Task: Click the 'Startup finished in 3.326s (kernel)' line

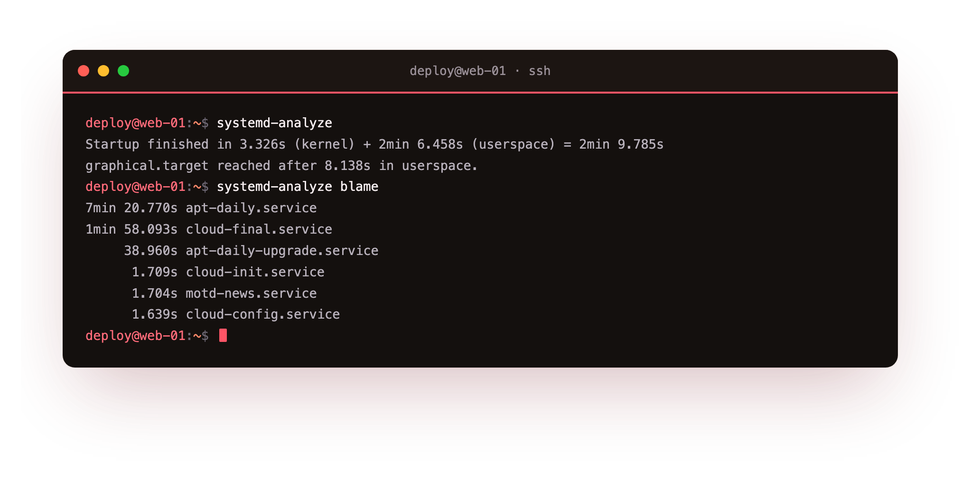Action: (x=374, y=144)
